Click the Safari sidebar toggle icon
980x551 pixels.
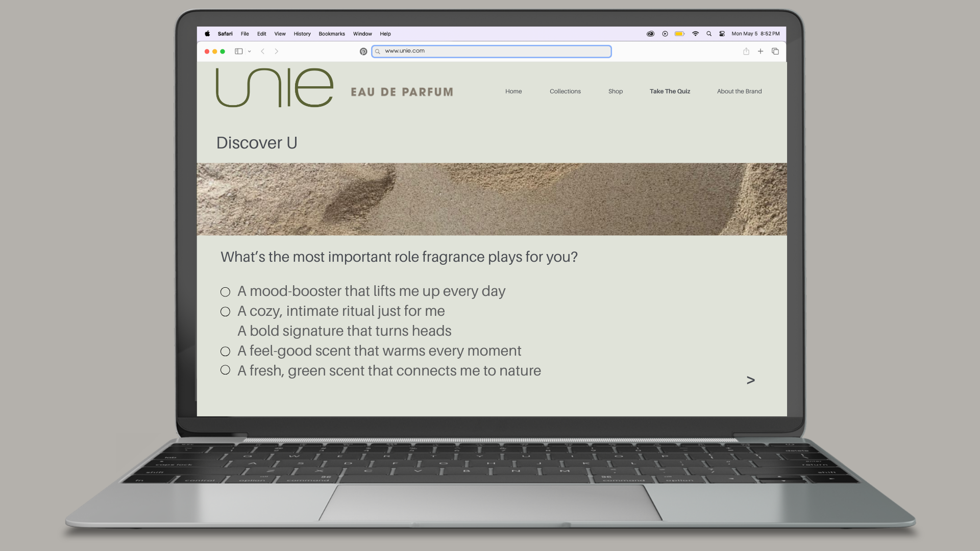pos(238,51)
